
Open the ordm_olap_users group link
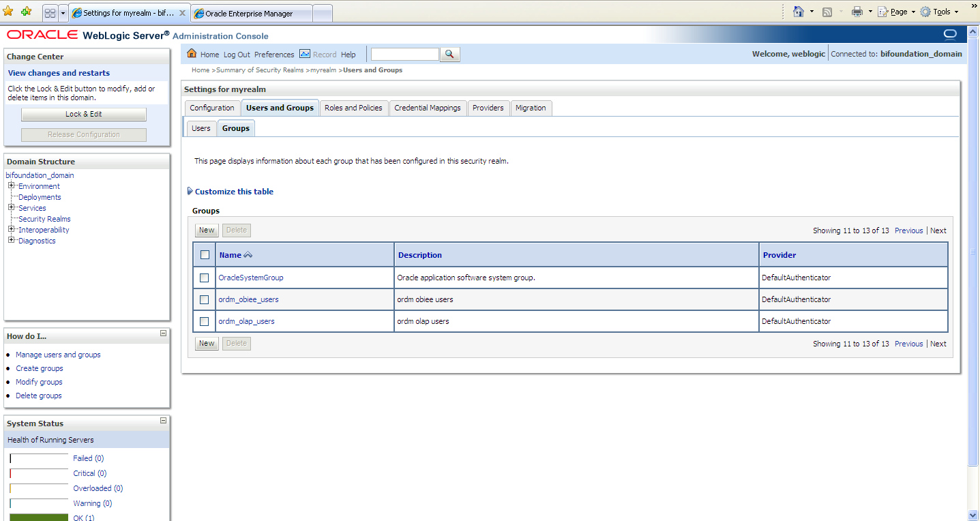(246, 321)
